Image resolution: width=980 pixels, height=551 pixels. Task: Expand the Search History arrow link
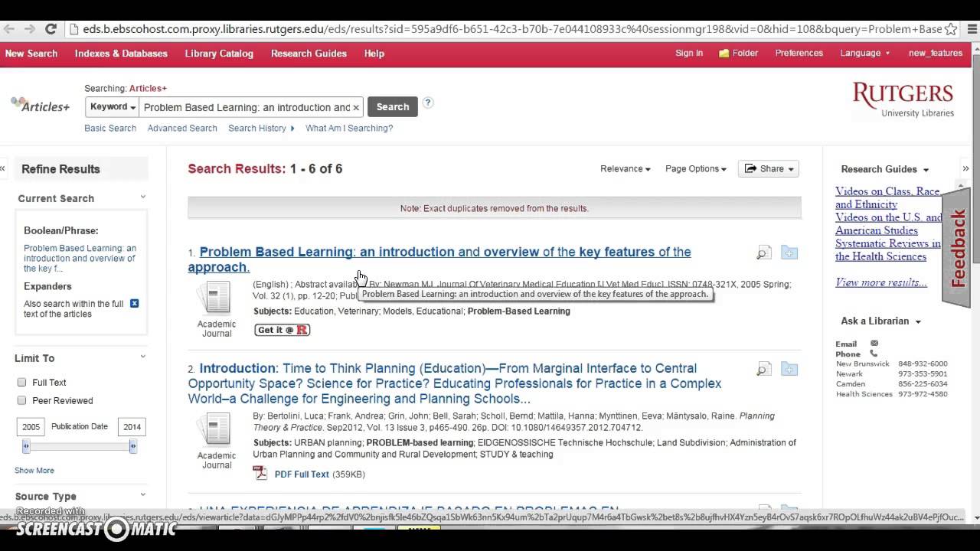261,128
